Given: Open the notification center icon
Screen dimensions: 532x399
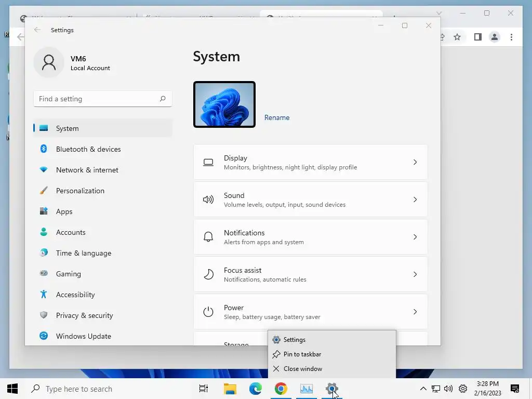Looking at the screenshot, I should [515, 389].
